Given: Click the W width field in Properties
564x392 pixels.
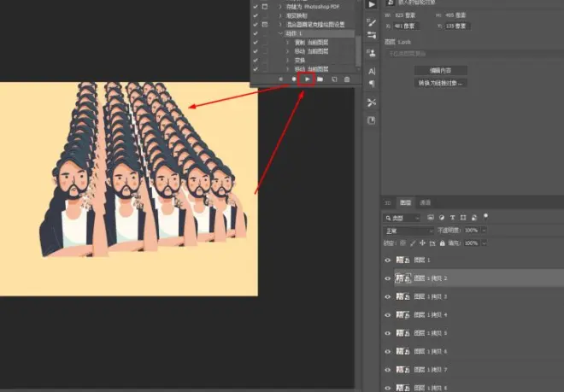Looking at the screenshot, I should [405, 15].
